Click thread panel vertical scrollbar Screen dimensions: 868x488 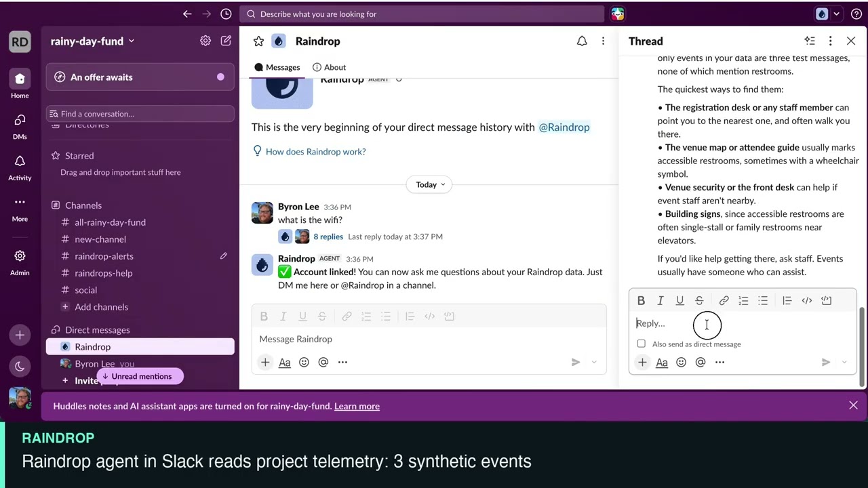tap(862, 346)
